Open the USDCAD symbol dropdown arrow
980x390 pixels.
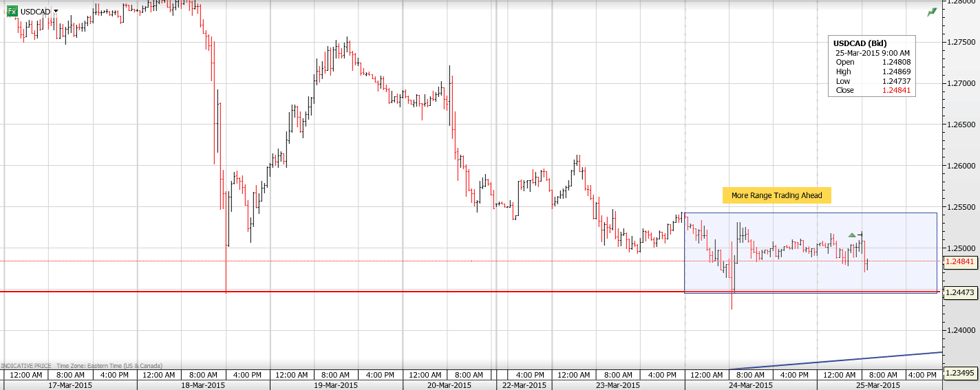pos(56,12)
